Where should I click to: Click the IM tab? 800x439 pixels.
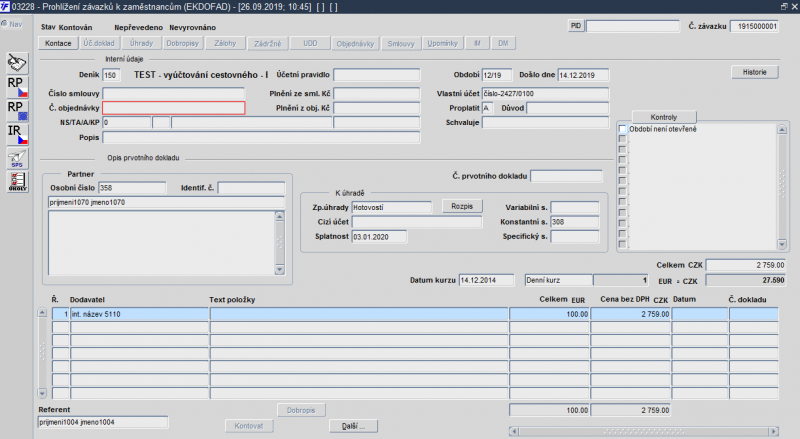pos(477,43)
